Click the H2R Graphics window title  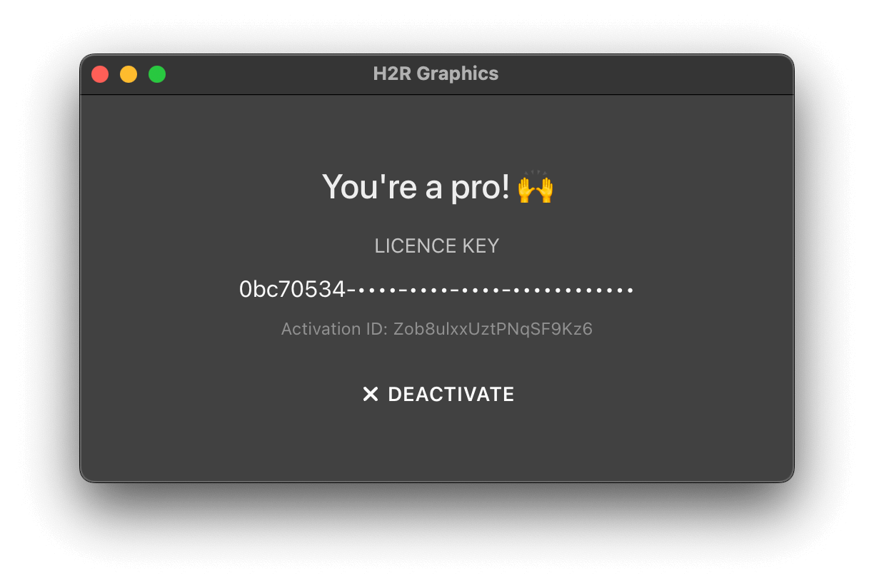436,73
